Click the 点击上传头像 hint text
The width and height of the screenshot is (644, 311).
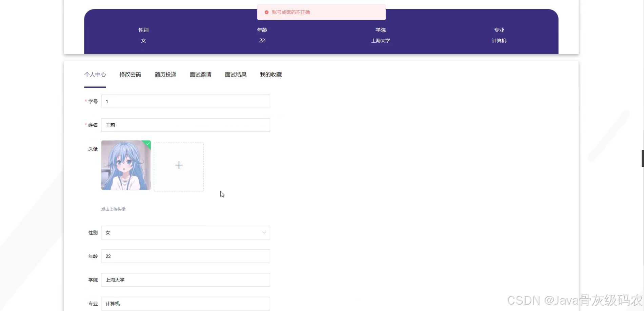(x=113, y=209)
